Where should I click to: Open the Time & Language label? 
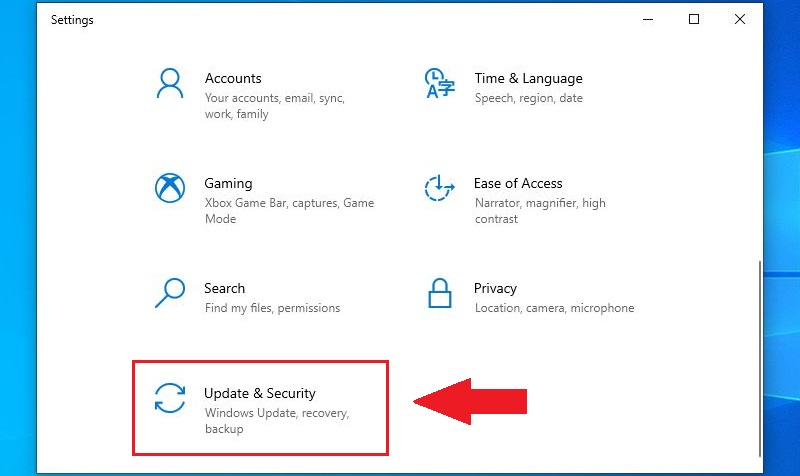tap(528, 78)
